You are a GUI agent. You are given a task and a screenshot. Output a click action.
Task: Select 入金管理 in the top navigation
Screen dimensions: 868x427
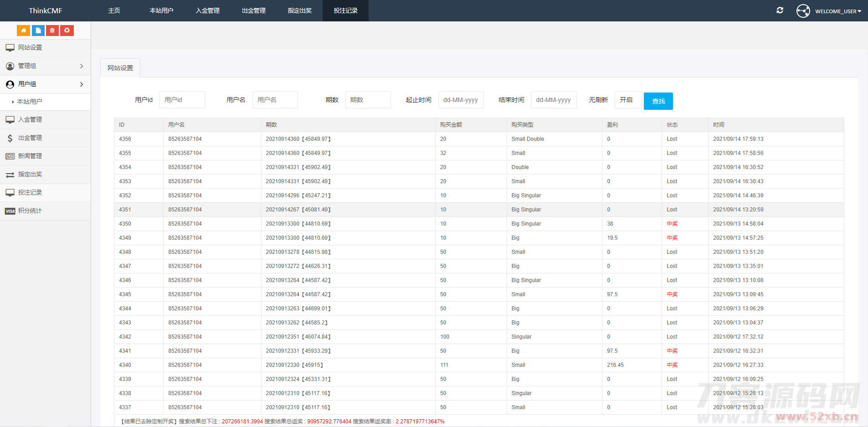tap(207, 10)
